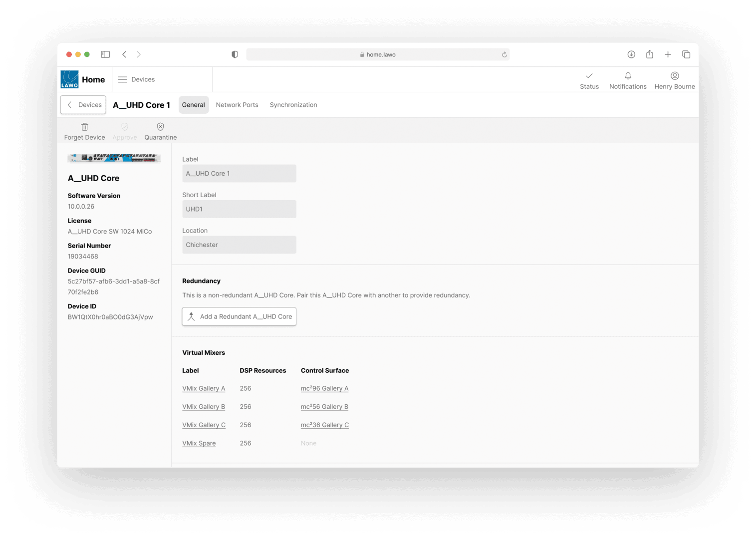
Task: Go back to Devices list
Action: click(x=83, y=105)
